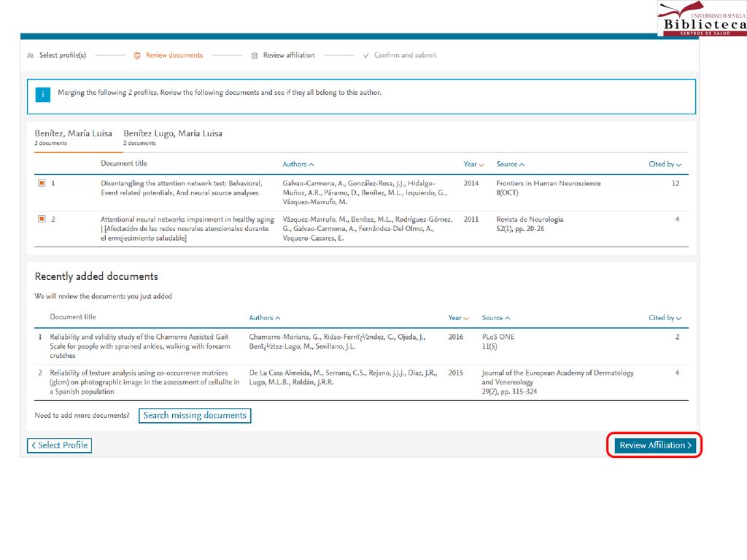Sort Recently added documents by Cited by
Screen dimensions: 747x560
(665, 318)
